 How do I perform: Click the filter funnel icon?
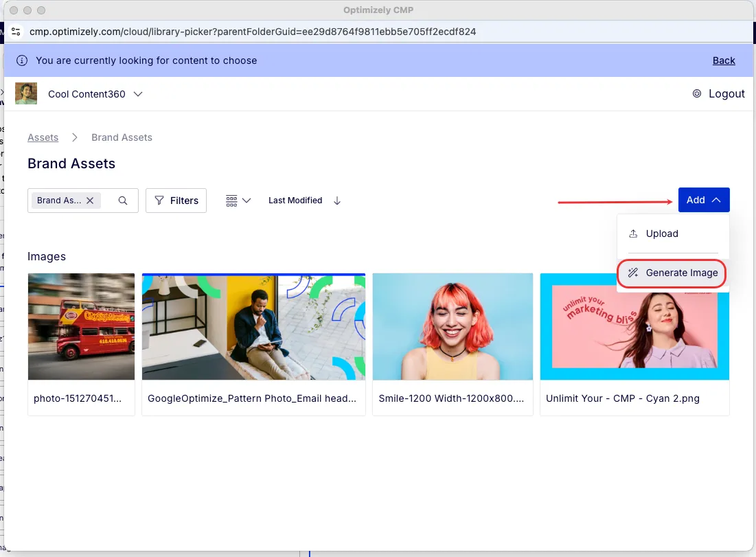coord(159,200)
